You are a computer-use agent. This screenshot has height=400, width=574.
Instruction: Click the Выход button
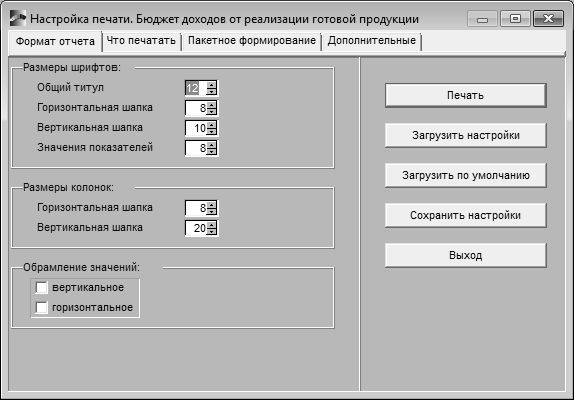466,255
